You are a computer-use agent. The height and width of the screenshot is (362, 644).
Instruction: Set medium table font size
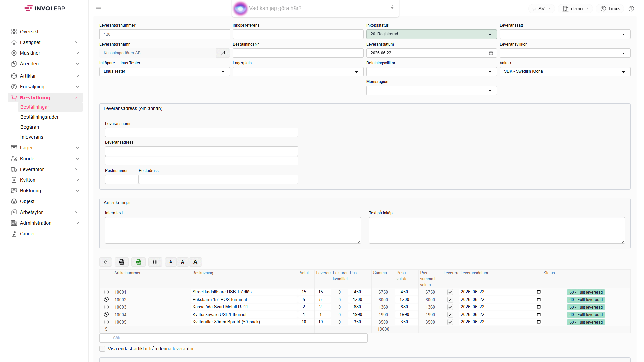pyautogui.click(x=183, y=262)
